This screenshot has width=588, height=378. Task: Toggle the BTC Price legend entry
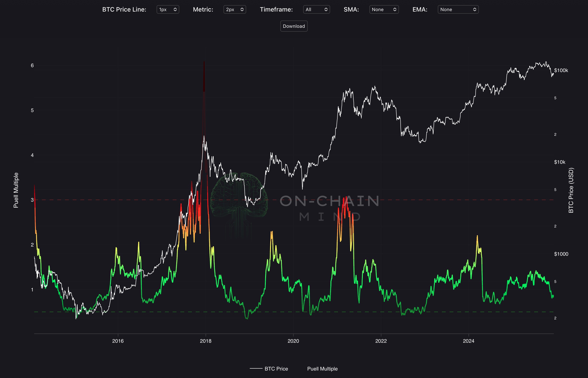point(276,369)
